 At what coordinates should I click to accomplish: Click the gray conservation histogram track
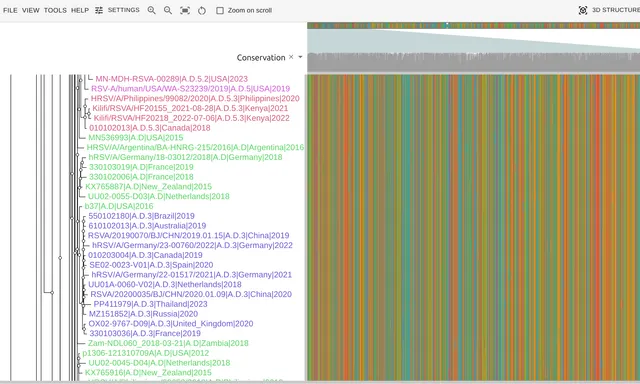coord(473,62)
